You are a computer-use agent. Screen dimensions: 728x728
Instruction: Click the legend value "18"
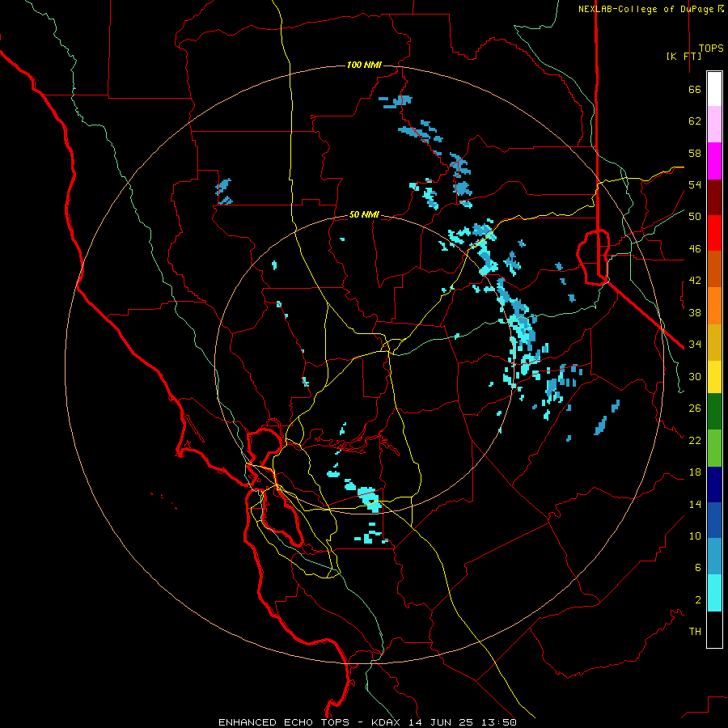click(x=695, y=472)
